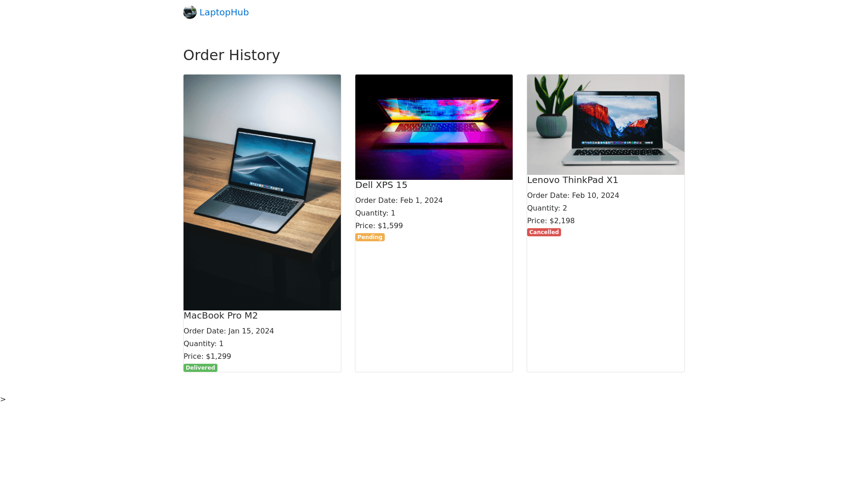Viewport: 868px width, 488px height.
Task: Click the stray > character below cards
Action: [x=3, y=399]
